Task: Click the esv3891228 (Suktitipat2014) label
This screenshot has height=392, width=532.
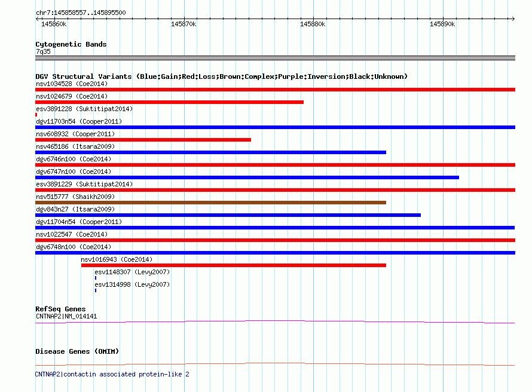Action: tap(84, 109)
